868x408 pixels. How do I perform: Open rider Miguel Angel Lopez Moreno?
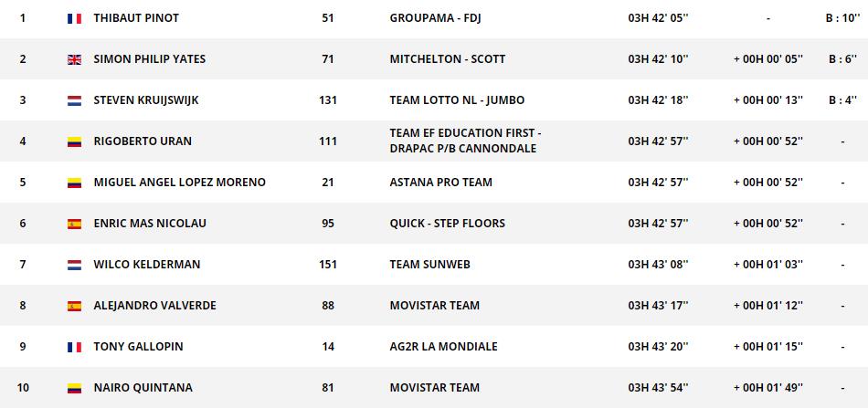click(179, 183)
